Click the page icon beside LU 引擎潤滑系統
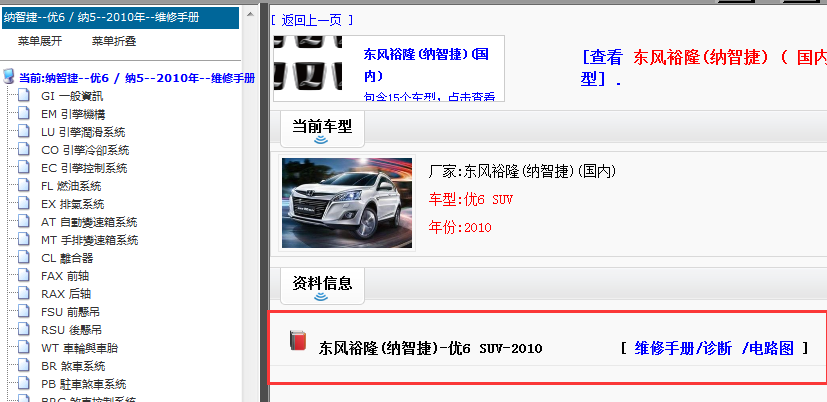 pos(24,132)
